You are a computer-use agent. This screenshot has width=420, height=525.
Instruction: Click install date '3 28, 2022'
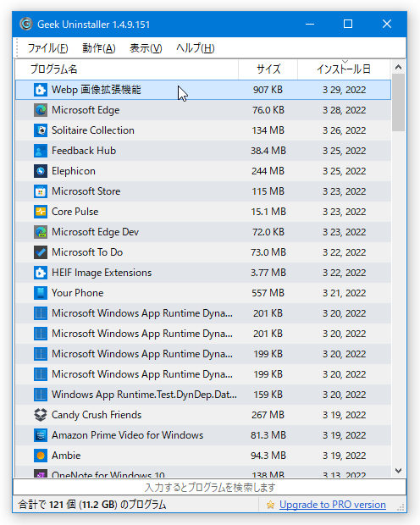tap(344, 110)
